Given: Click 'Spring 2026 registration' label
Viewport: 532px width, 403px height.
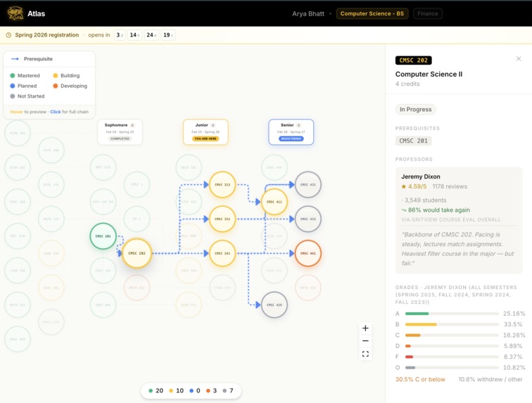Looking at the screenshot, I should click(x=47, y=35).
